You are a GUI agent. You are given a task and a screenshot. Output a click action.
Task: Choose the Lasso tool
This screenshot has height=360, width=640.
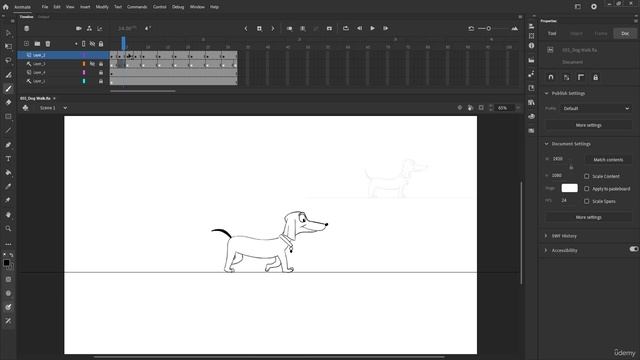8,60
